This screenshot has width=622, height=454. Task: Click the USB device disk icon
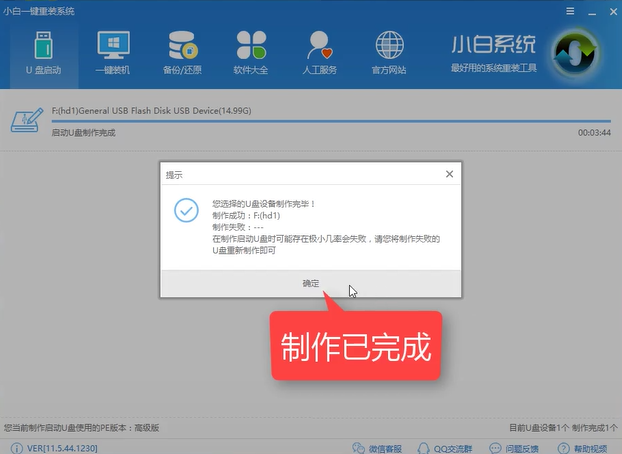click(x=27, y=120)
